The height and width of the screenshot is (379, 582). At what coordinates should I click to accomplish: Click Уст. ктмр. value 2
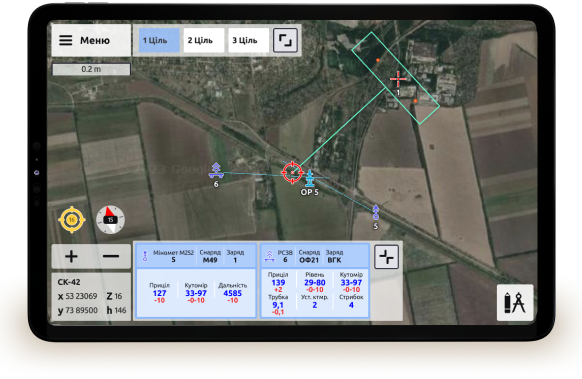click(315, 305)
